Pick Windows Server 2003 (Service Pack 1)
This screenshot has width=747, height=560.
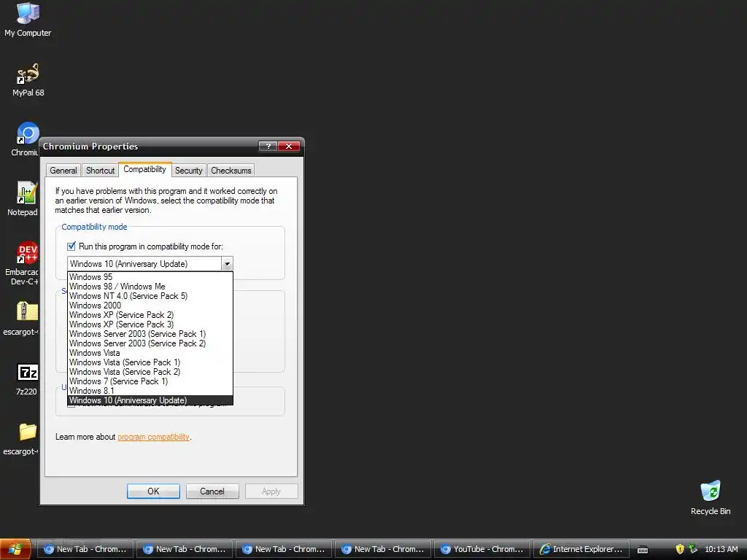coord(150,334)
